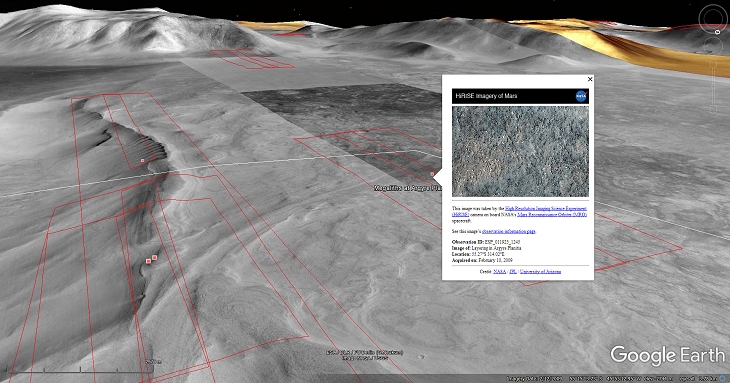Image resolution: width=730 pixels, height=383 pixels.
Task: Click the north indicator on compass ring
Action: 717,32
